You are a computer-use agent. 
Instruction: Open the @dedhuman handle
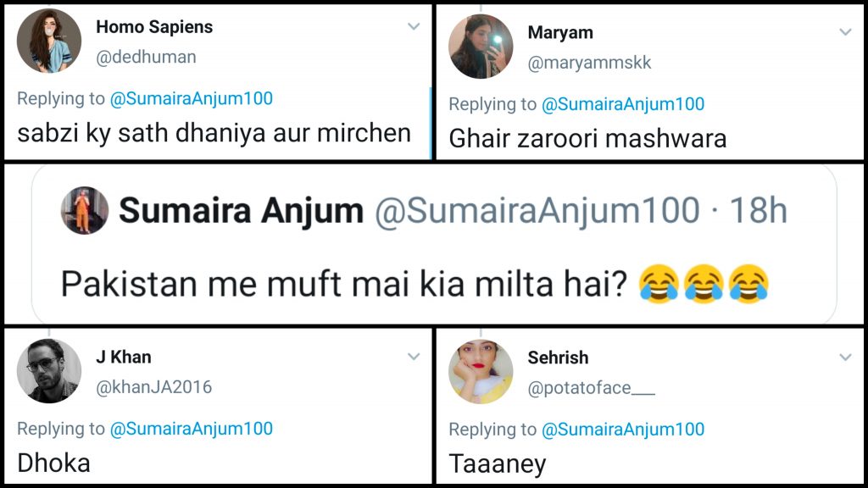tap(146, 57)
